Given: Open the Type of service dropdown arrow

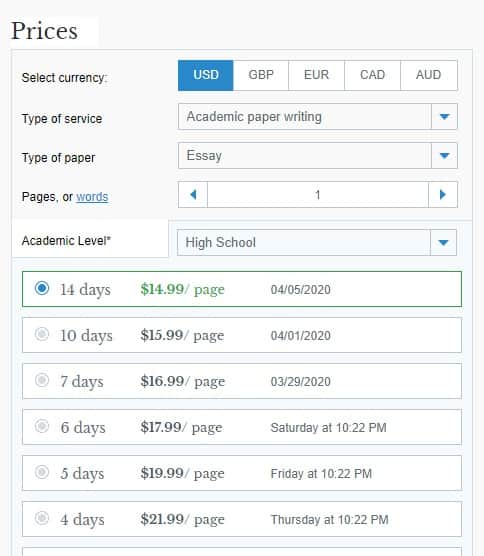Looking at the screenshot, I should point(444,117).
